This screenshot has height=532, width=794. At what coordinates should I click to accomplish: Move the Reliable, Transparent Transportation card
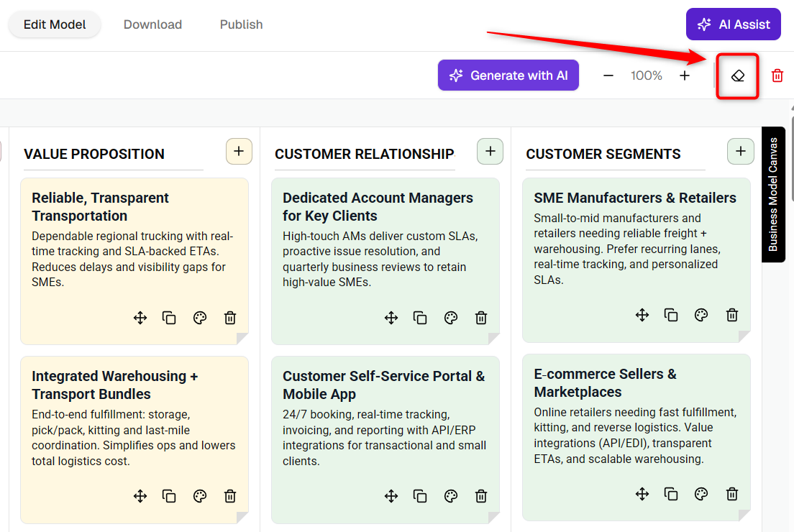pyautogui.click(x=140, y=318)
